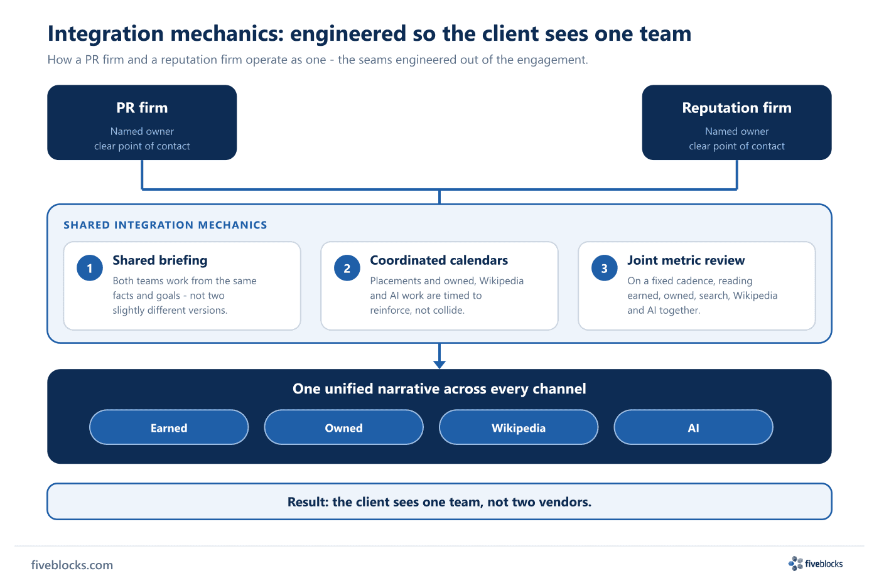This screenshot has height=588, width=879.
Task: Click the Coordinated calendars card heading
Action: pos(439,260)
